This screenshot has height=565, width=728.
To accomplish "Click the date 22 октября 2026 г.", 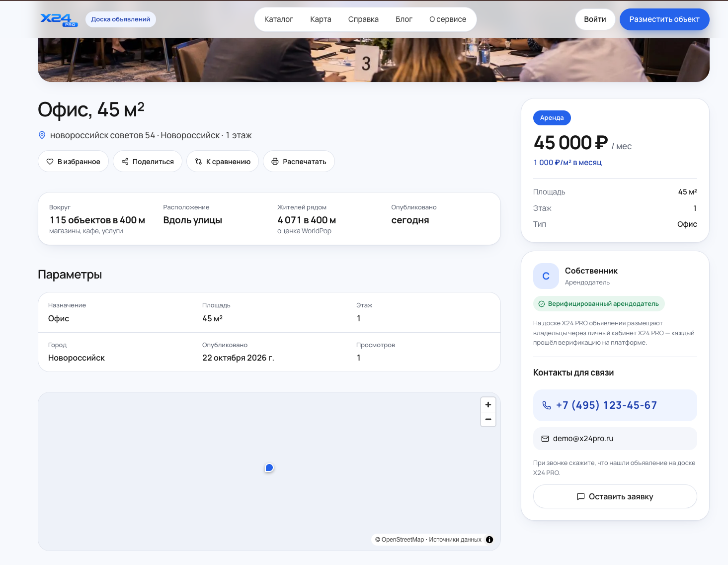I will (x=238, y=358).
